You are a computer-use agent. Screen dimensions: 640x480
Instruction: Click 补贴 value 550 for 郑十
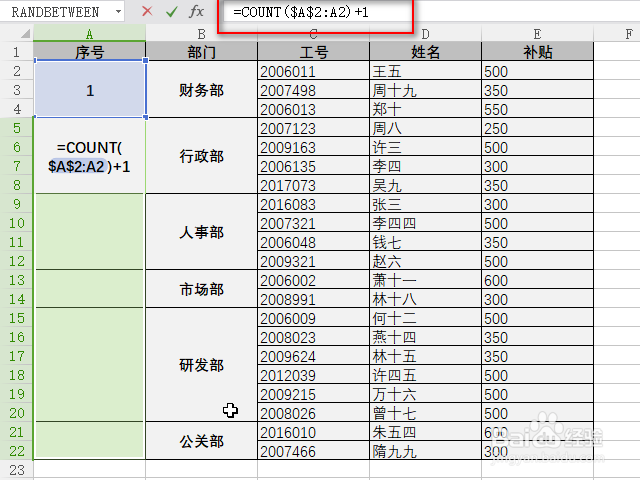537,109
